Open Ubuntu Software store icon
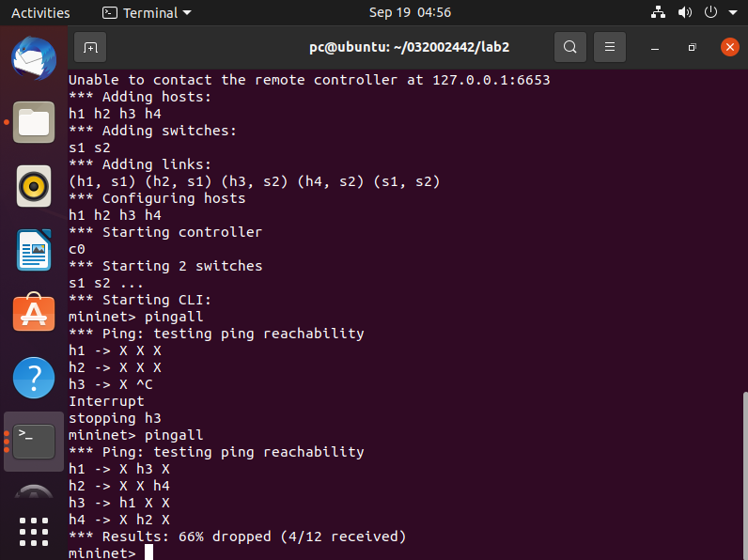The width and height of the screenshot is (748, 560). click(34, 313)
